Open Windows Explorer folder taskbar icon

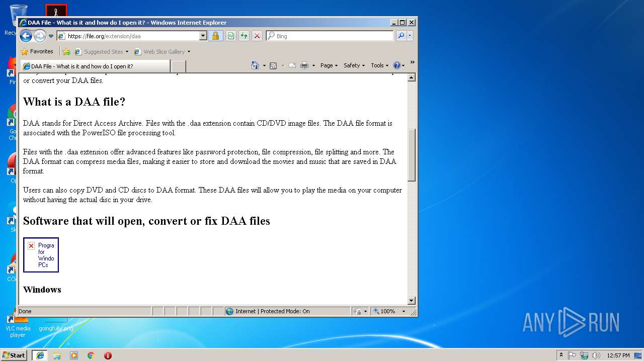point(57,355)
